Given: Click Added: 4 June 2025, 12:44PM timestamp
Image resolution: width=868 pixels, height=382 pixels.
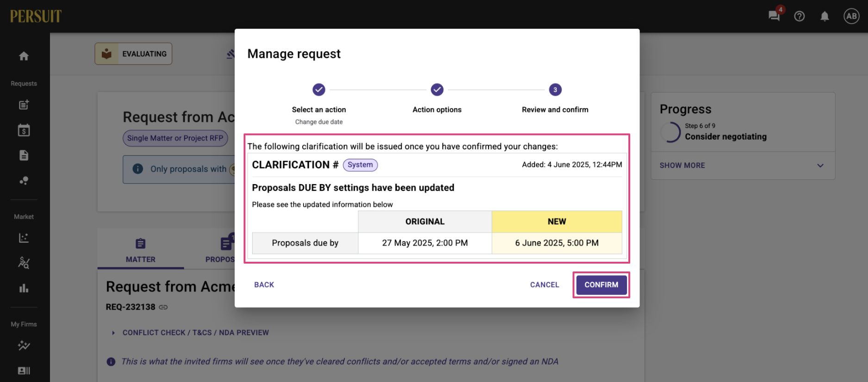Looking at the screenshot, I should [x=572, y=165].
